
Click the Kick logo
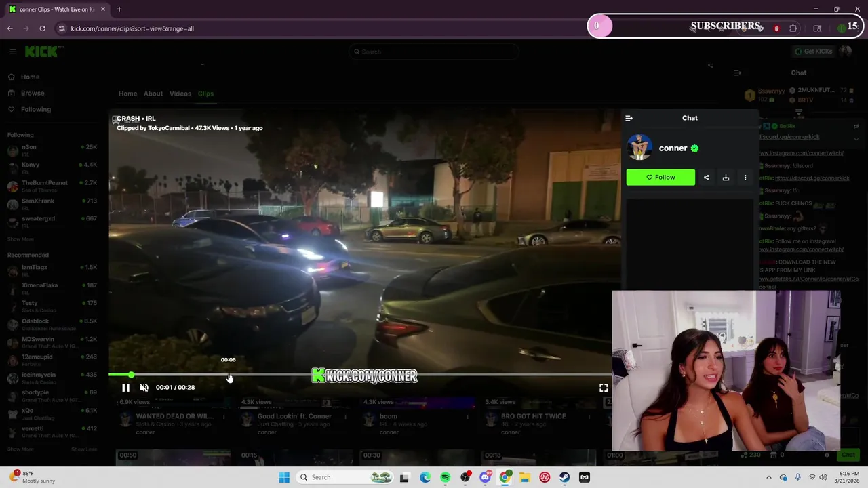pos(44,52)
